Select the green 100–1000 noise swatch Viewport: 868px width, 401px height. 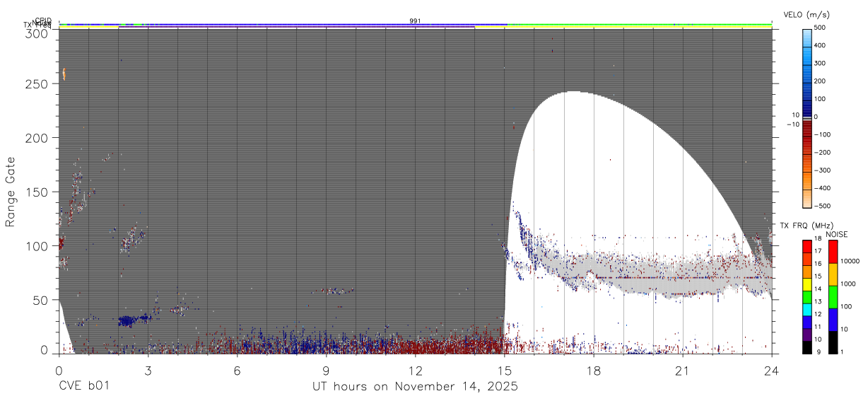[x=833, y=297]
